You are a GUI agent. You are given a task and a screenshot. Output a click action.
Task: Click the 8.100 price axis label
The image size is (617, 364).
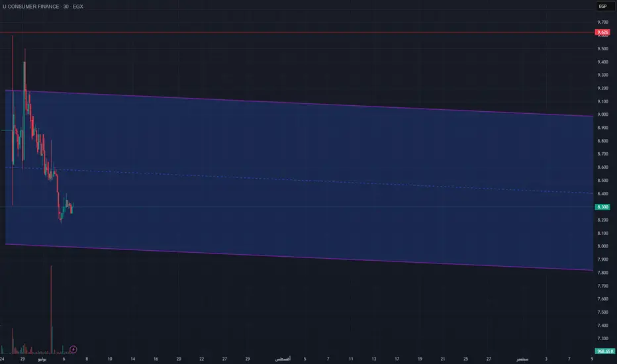click(x=602, y=234)
